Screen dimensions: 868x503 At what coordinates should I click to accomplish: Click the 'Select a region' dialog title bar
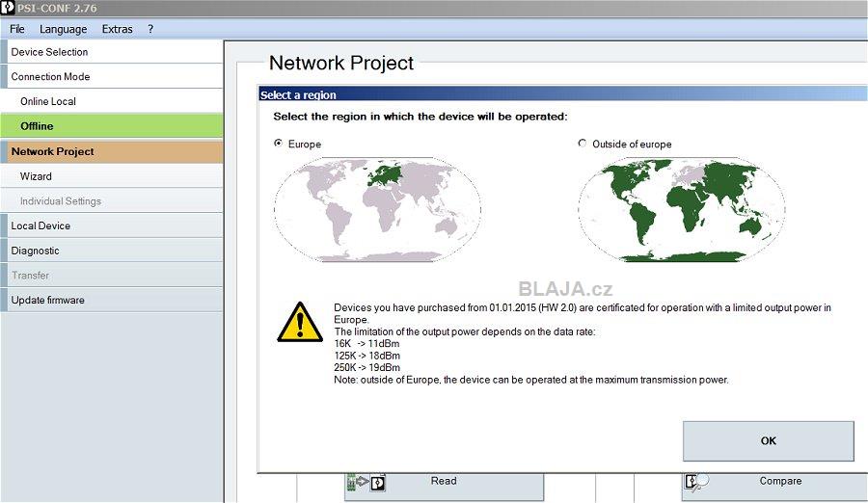coord(562,94)
